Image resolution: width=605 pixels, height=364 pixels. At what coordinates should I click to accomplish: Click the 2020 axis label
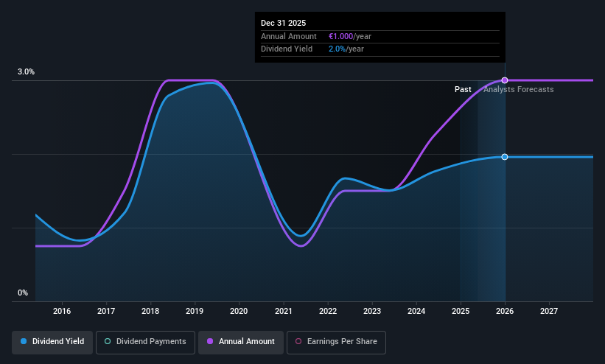coord(239,311)
